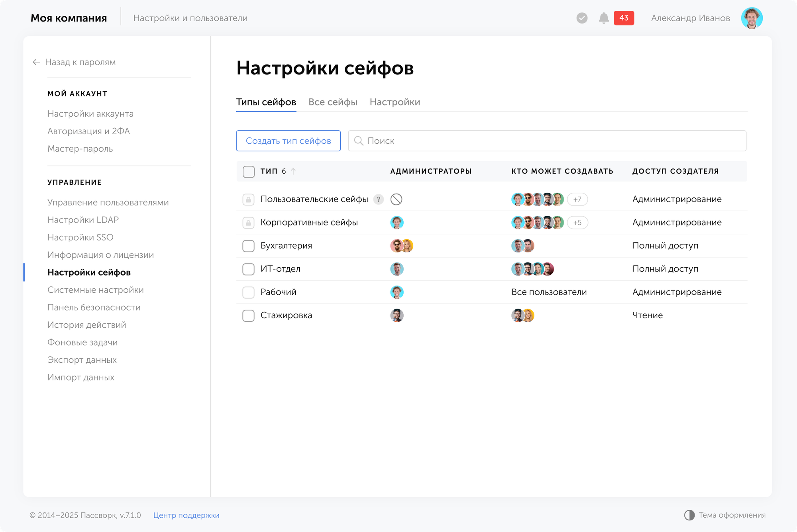Open История действий in sidebar
The width and height of the screenshot is (797, 532).
86,325
